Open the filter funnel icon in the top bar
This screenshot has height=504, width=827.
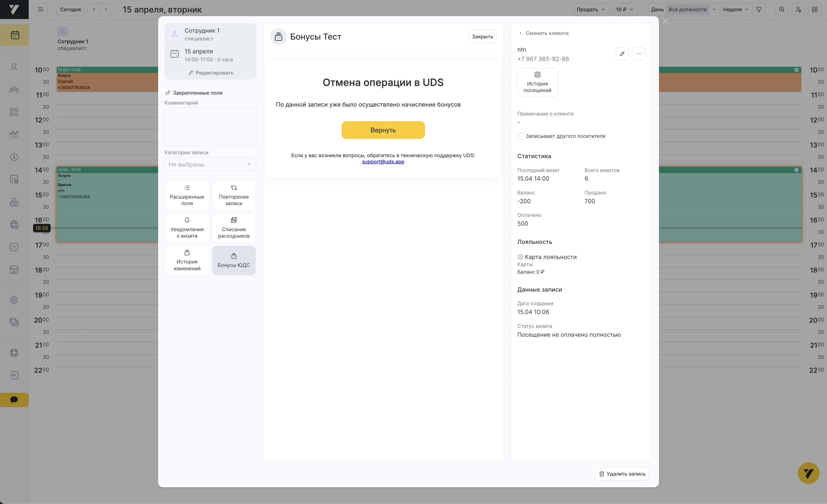(x=759, y=9)
